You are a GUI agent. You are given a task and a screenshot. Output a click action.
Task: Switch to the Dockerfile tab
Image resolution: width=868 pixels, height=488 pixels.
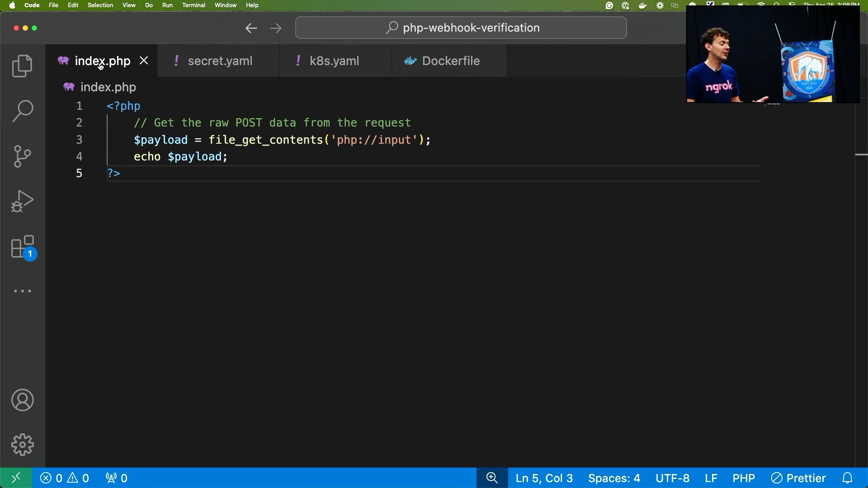click(x=450, y=61)
